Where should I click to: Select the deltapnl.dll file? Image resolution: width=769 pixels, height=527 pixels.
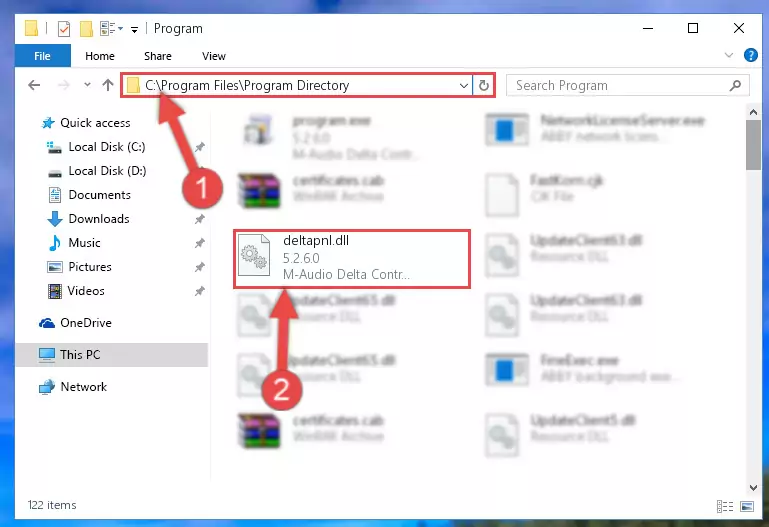pos(352,258)
